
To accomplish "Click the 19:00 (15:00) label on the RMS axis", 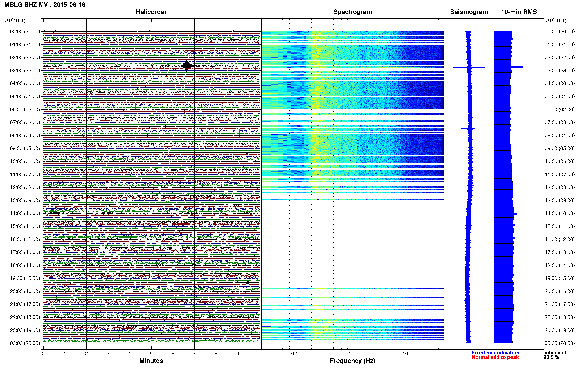I will 560,278.
